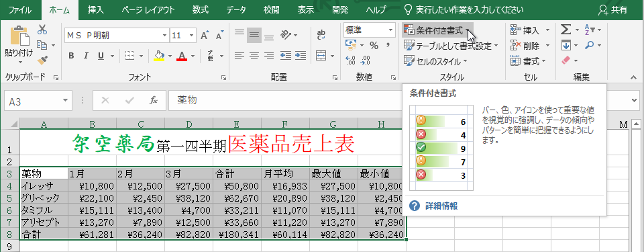Viewport: 644px width, 252px height.
Task: Click the Copy icon in clipboard group
Action: pos(42,44)
